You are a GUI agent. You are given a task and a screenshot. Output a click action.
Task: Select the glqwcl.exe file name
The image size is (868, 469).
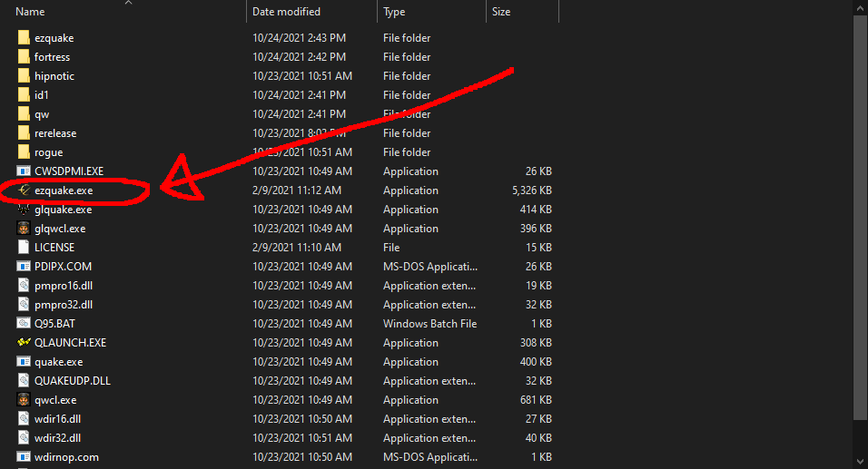[x=60, y=229]
